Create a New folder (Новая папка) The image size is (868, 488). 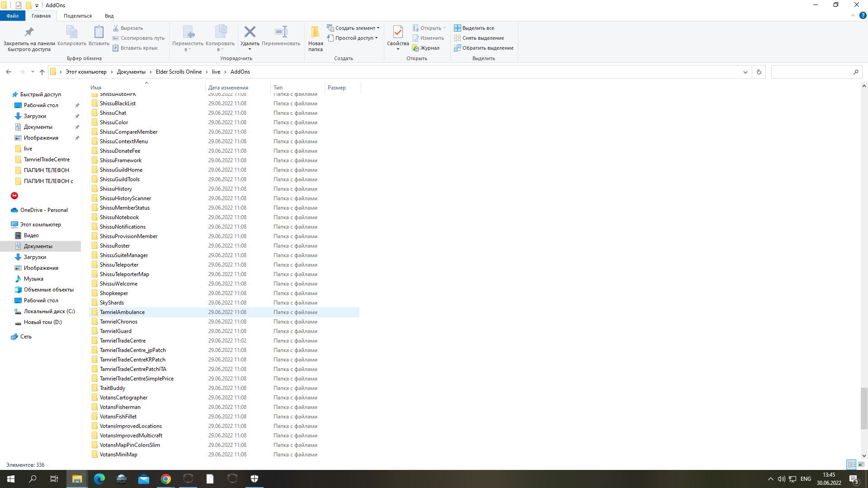(316, 38)
